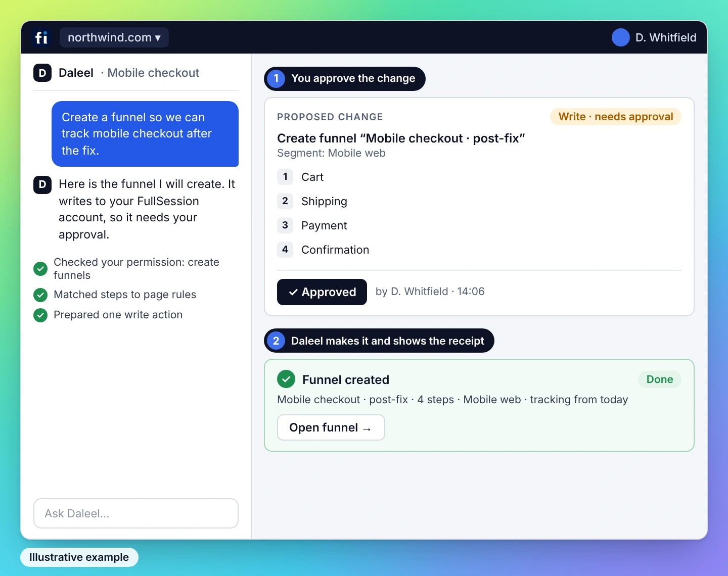This screenshot has height=576, width=728.
Task: Click step number 3 badge for Payment
Action: (285, 225)
